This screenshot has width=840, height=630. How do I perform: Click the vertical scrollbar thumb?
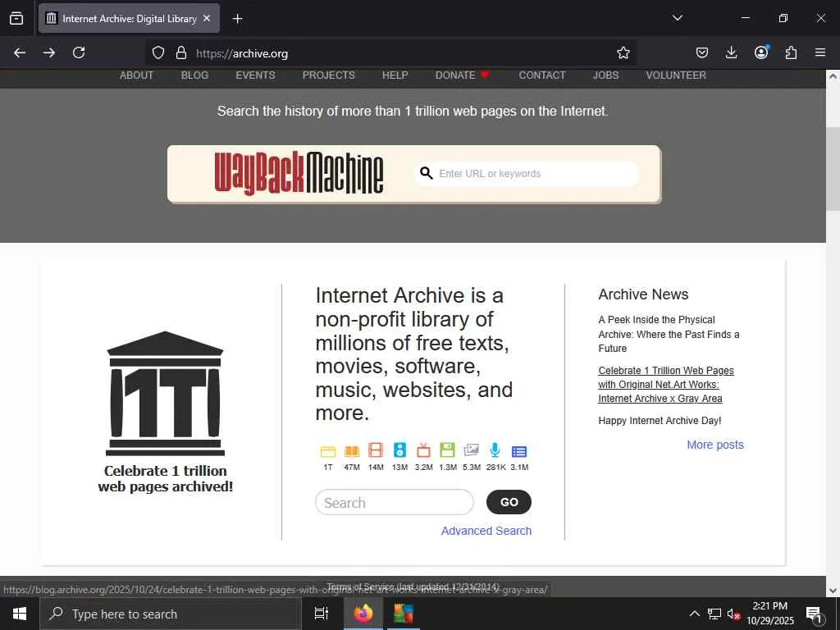pyautogui.click(x=833, y=169)
